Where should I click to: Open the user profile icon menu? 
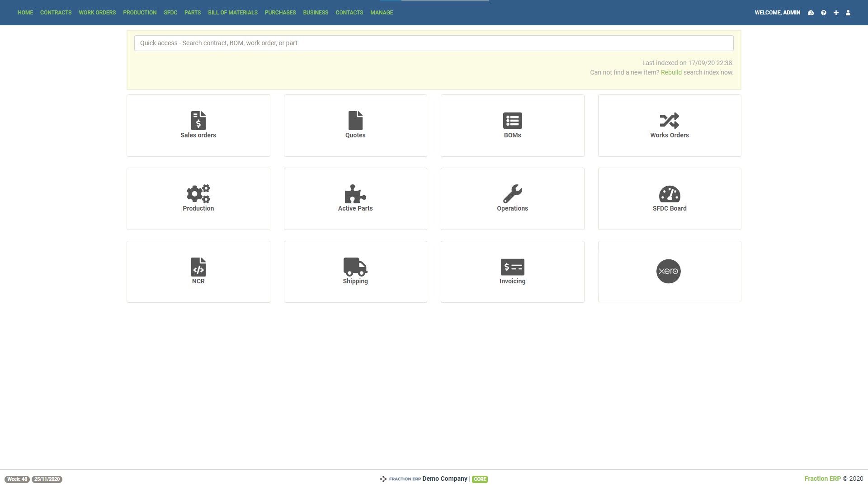coord(848,13)
